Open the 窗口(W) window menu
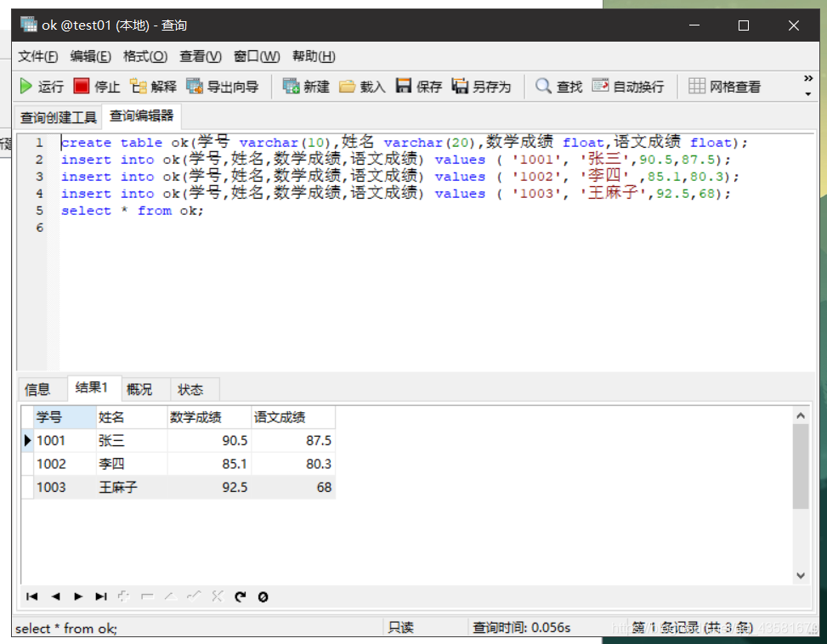The width and height of the screenshot is (827, 644). 256,56
